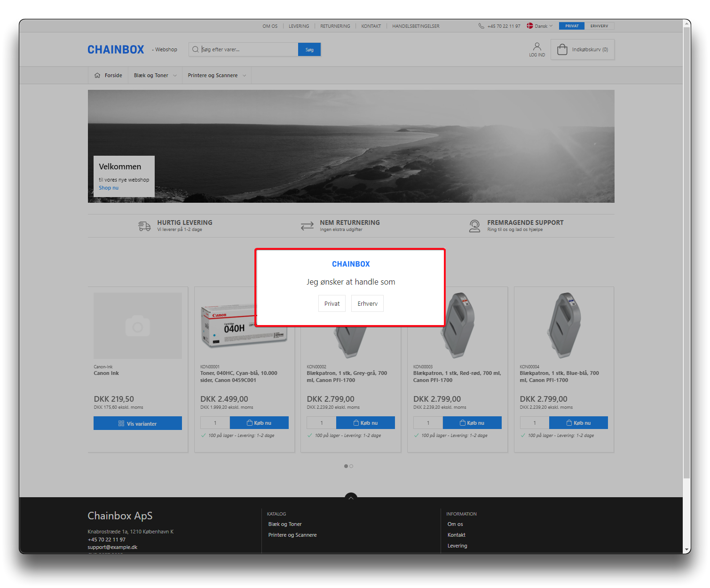Switch to PRIVAT pricing toggle
The width and height of the screenshot is (710, 588).
(x=572, y=26)
